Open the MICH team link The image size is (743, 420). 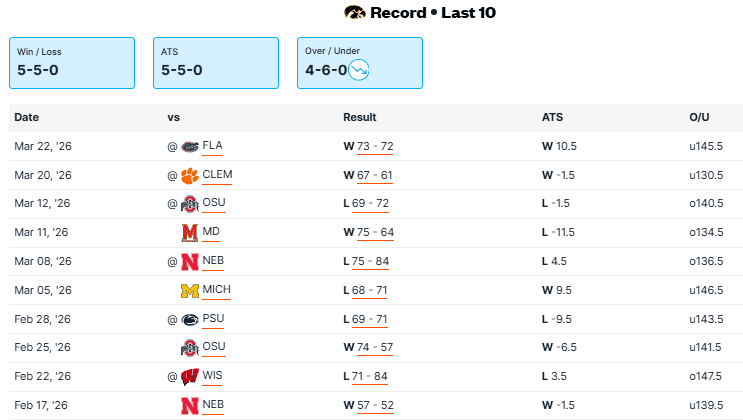[216, 291]
